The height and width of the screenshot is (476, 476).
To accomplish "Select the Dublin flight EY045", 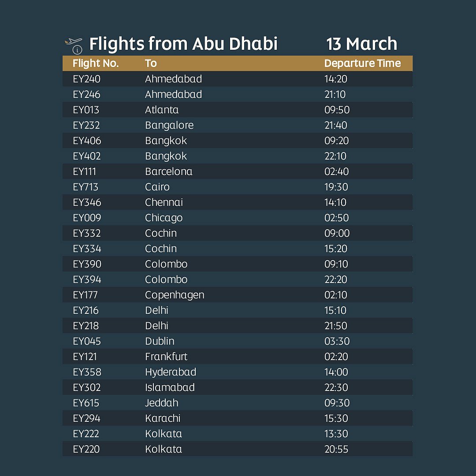I will pos(87,342).
